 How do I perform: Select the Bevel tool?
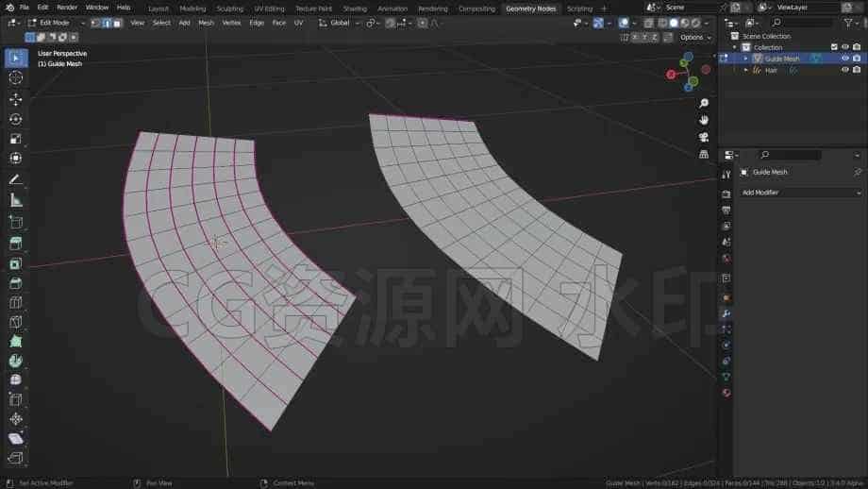tap(16, 283)
